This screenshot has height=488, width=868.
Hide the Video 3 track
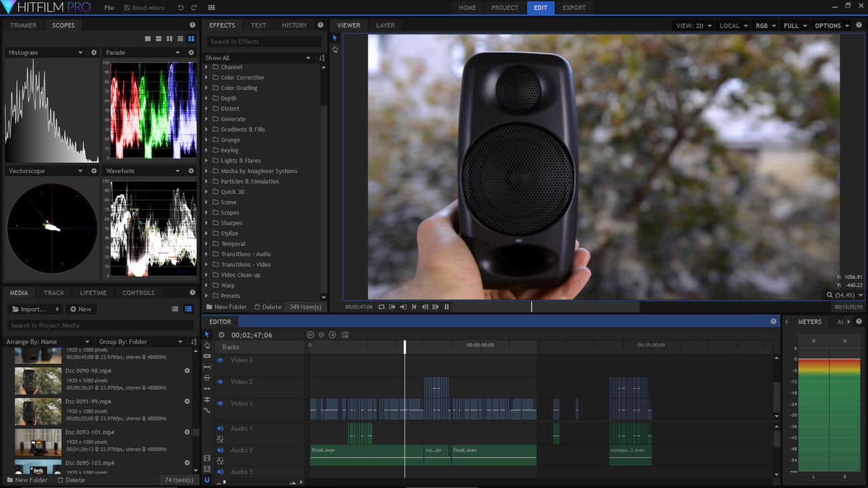tap(219, 360)
